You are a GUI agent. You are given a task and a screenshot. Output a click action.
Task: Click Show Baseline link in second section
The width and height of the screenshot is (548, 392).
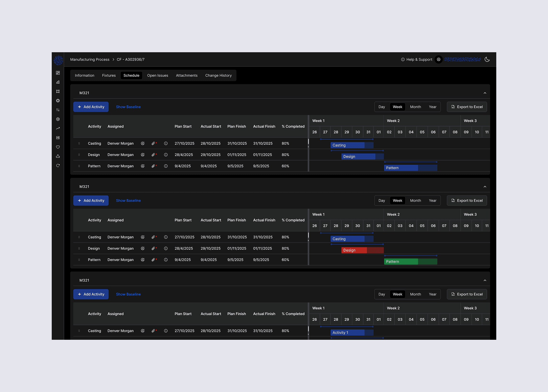coord(128,201)
